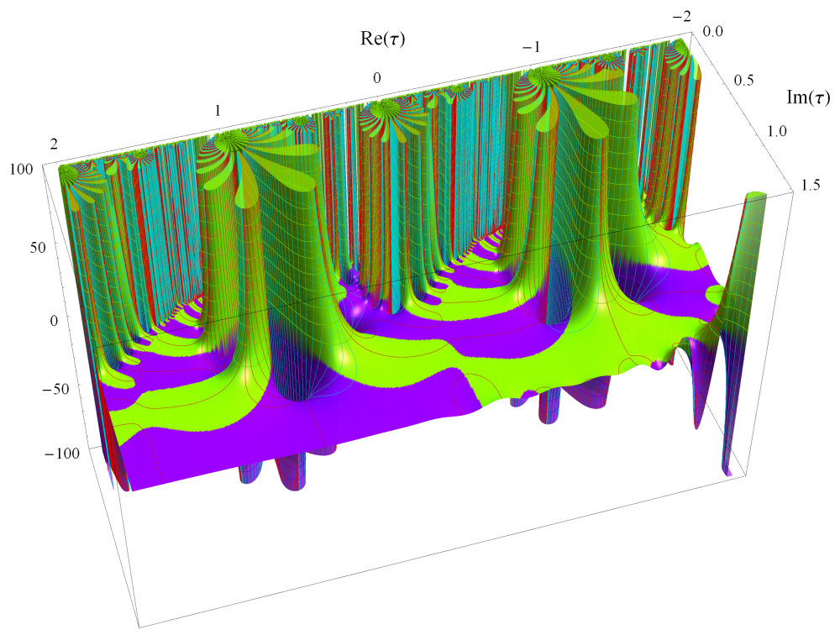Image resolution: width=840 pixels, height=635 pixels.
Task: Select the 0.5 tick on Im(τ) axis
Action: (743, 77)
